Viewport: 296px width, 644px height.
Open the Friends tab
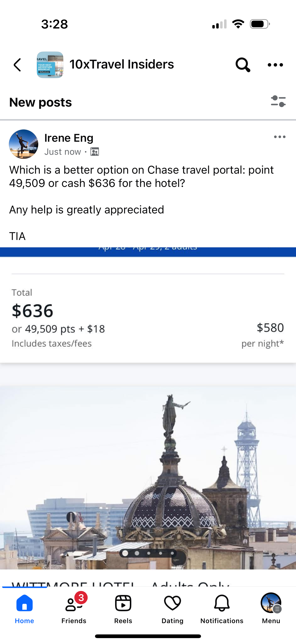74,609
